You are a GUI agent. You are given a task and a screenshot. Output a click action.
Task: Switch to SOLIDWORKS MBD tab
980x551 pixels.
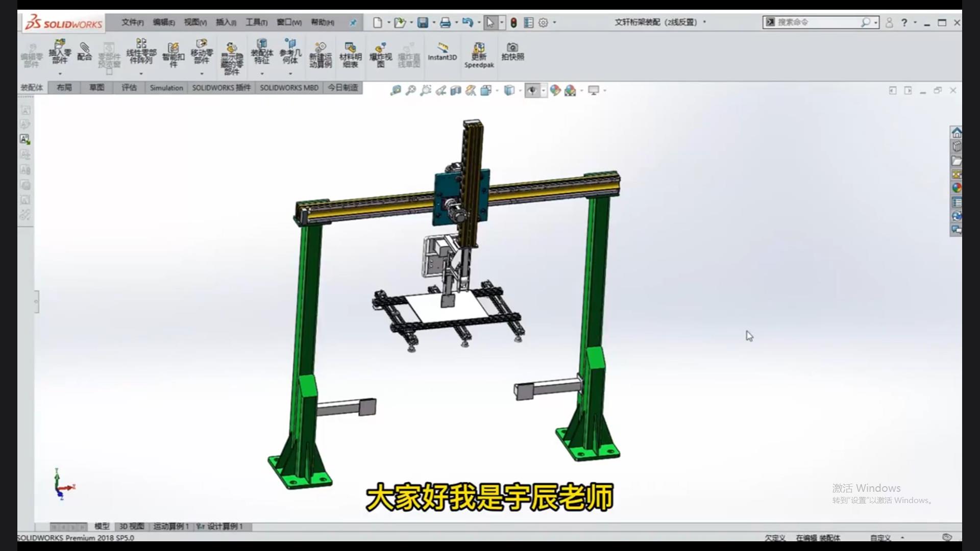point(289,88)
